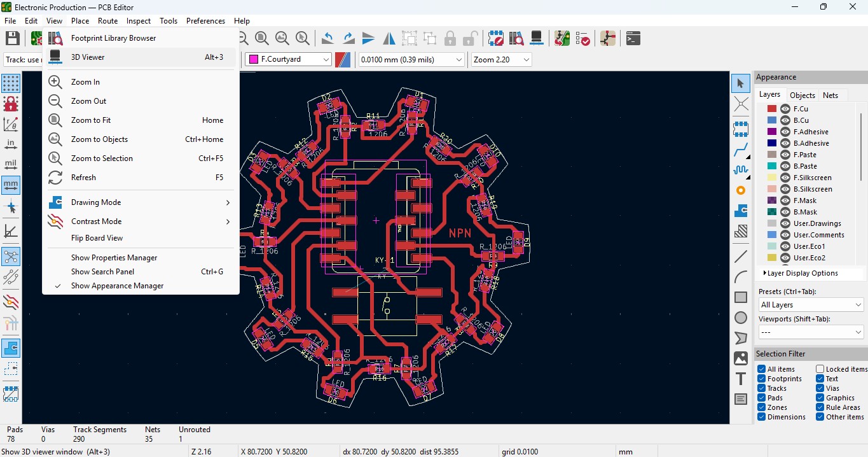Expand the Drawing Mode submenu
This screenshot has height=457, width=868.
(x=141, y=202)
